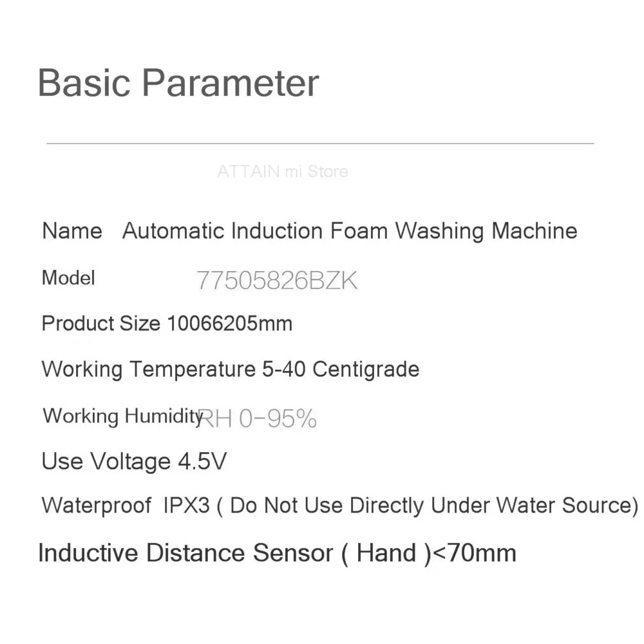Select the 4.5V voltage value
Image resolution: width=644 pixels, height=644 pixels.
pos(202,461)
